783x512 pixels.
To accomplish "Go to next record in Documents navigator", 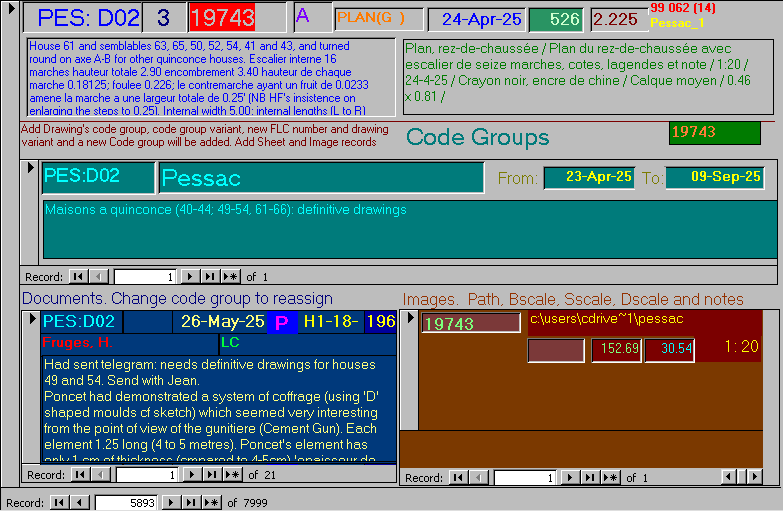I will (x=192, y=474).
